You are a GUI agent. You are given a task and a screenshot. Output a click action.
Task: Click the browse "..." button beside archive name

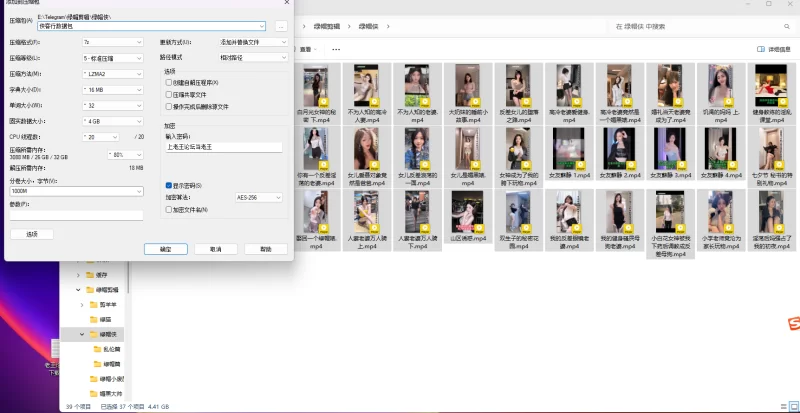tap(281, 26)
